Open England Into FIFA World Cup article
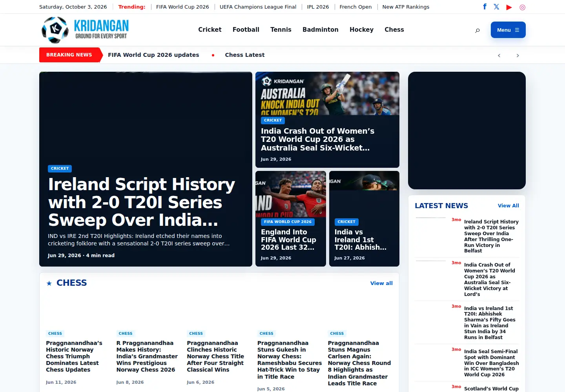The width and height of the screenshot is (565, 392). (x=288, y=240)
